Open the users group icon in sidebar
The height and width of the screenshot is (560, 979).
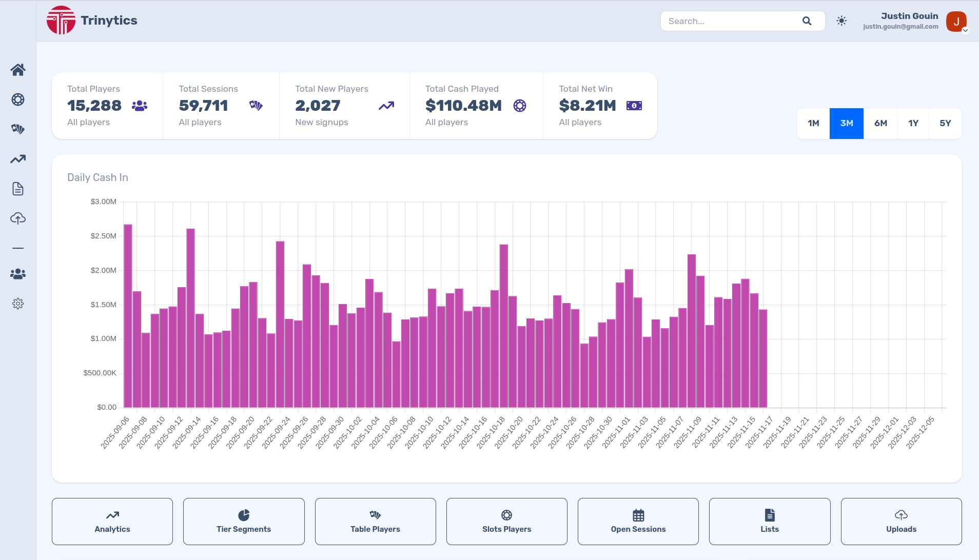18,274
